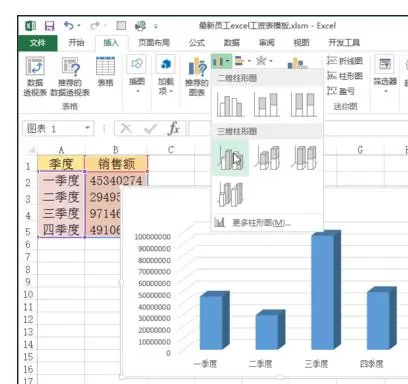
Task: Insert a 柱形图 sparkline
Action: (345, 76)
